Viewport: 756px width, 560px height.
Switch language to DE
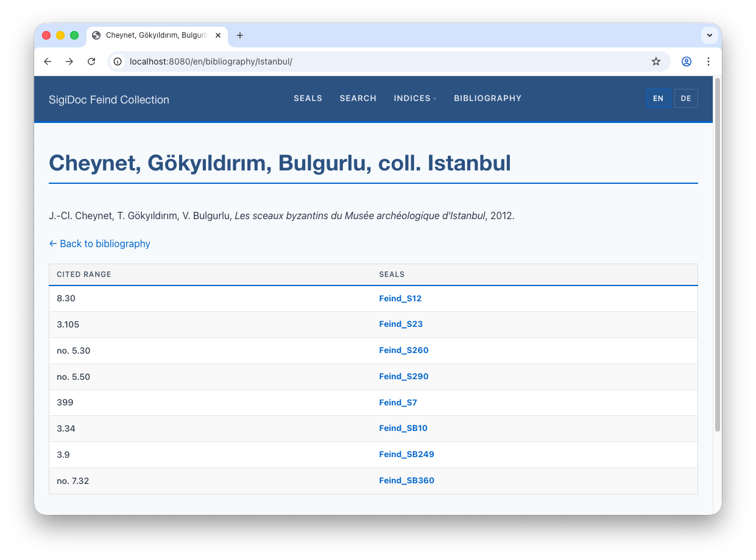[x=685, y=99]
